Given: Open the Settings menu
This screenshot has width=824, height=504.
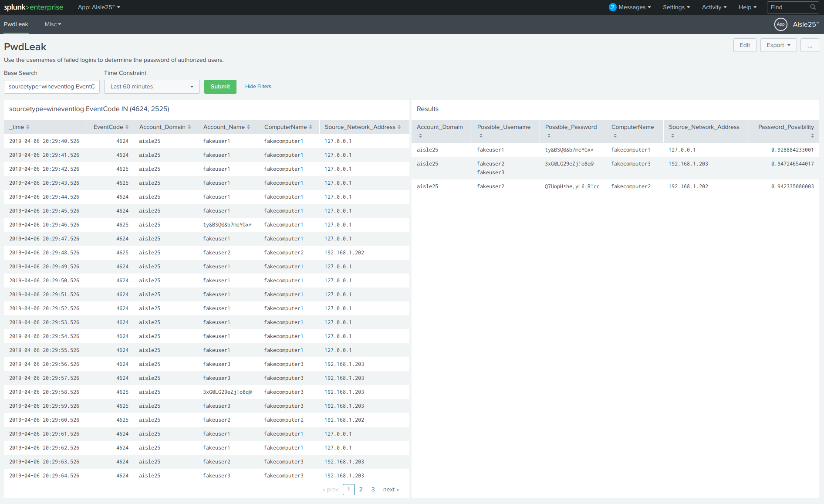Looking at the screenshot, I should [x=676, y=7].
